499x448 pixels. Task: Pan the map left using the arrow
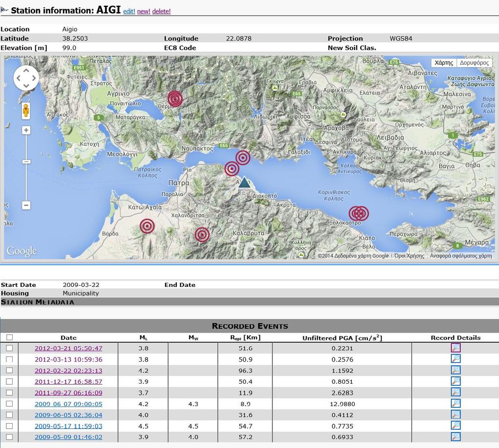(x=19, y=78)
